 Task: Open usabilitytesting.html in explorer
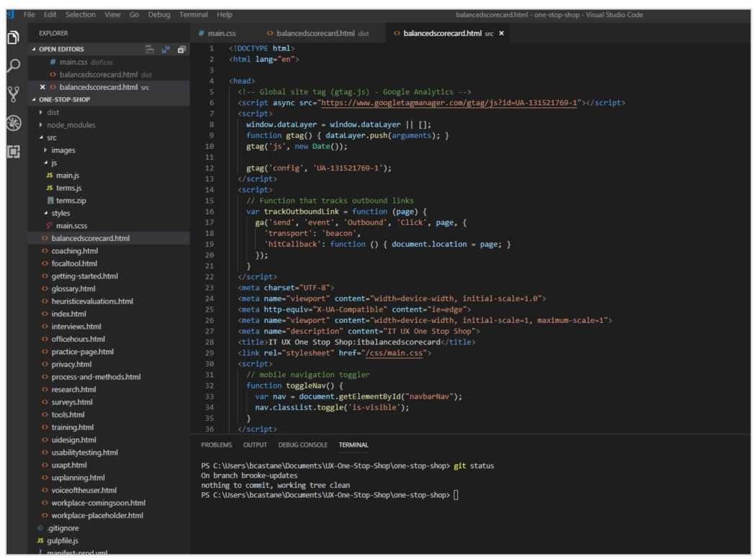pyautogui.click(x=109, y=453)
